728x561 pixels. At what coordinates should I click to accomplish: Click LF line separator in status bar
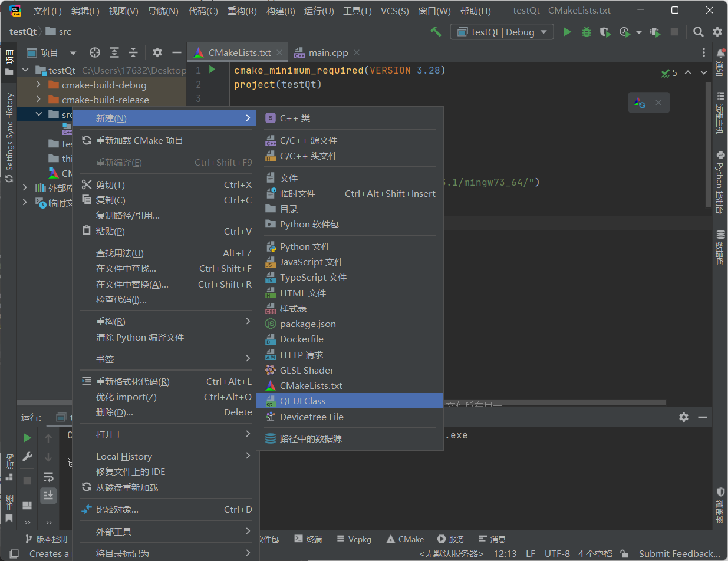[x=531, y=553]
